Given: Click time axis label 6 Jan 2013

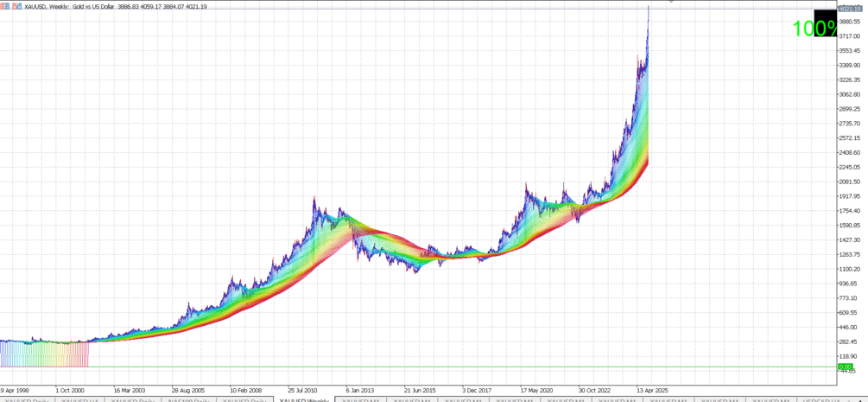Looking at the screenshot, I should 362,390.
